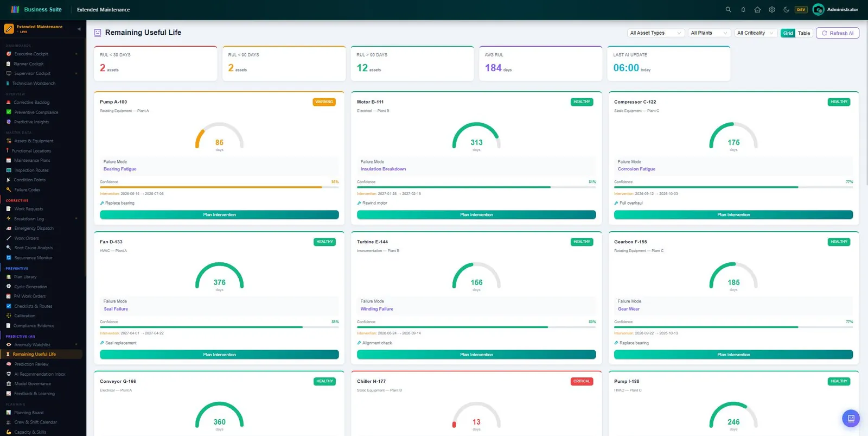This screenshot has width=868, height=436.
Task: Open Maintenance Plans in the sidebar
Action: 32,161
